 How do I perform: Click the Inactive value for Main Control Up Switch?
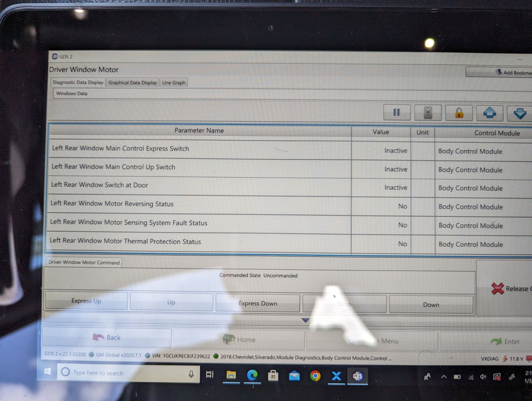(395, 169)
